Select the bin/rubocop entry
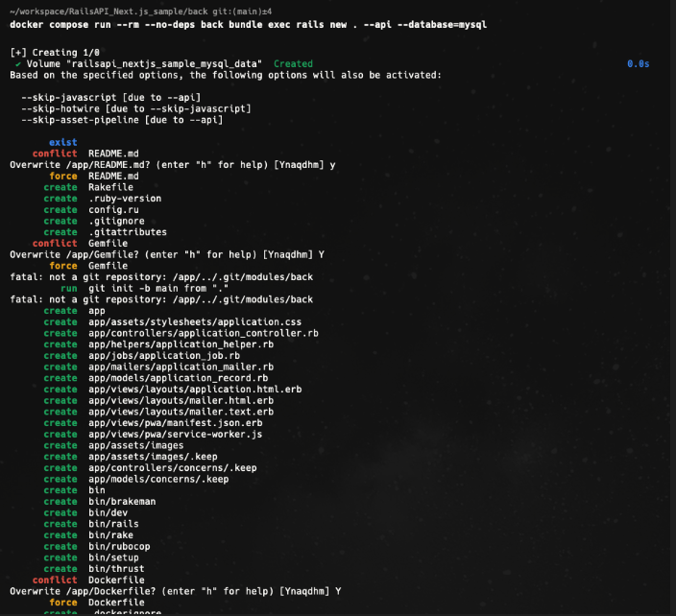This screenshot has width=676, height=616. point(119,546)
